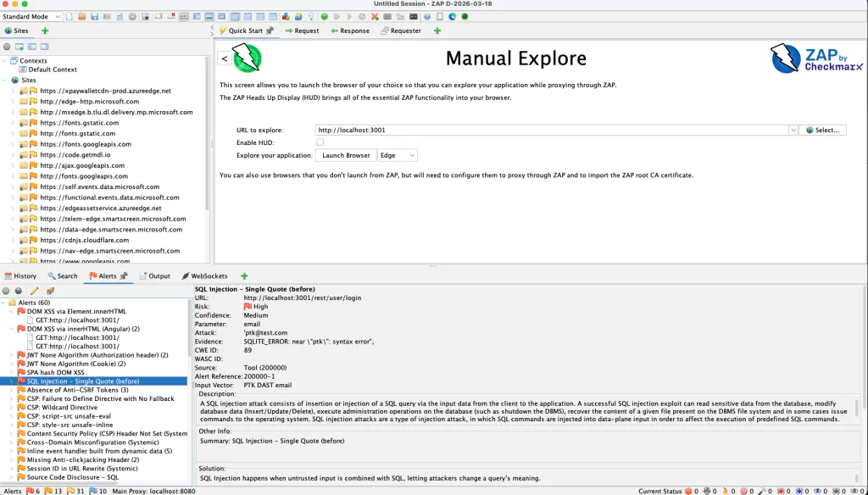The width and height of the screenshot is (868, 495).
Task: Switch to the History tab
Action: click(x=20, y=275)
